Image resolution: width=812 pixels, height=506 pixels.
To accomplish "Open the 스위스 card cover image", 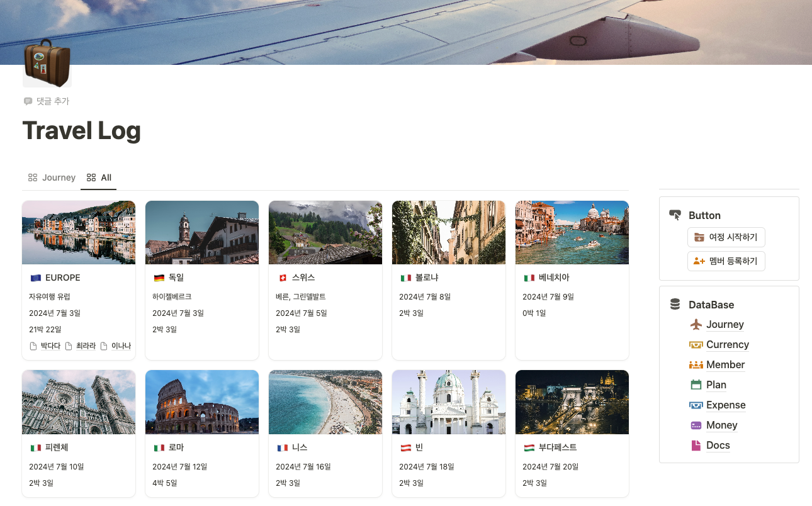I will click(325, 232).
